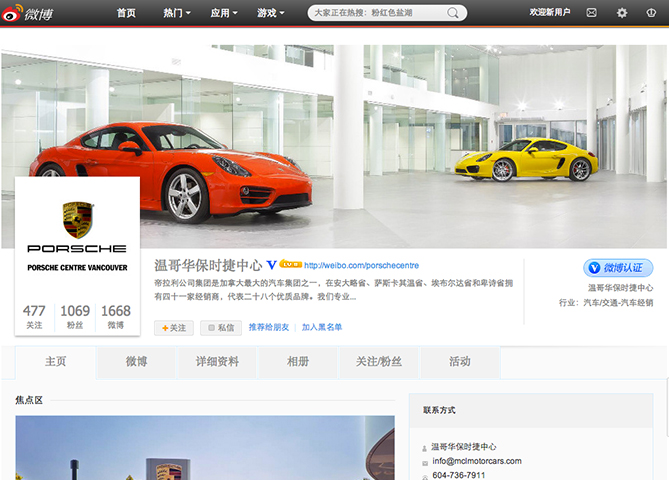Image resolution: width=669 pixels, height=480 pixels.
Task: Open the 关注/粉丝 tab
Action: tap(378, 362)
